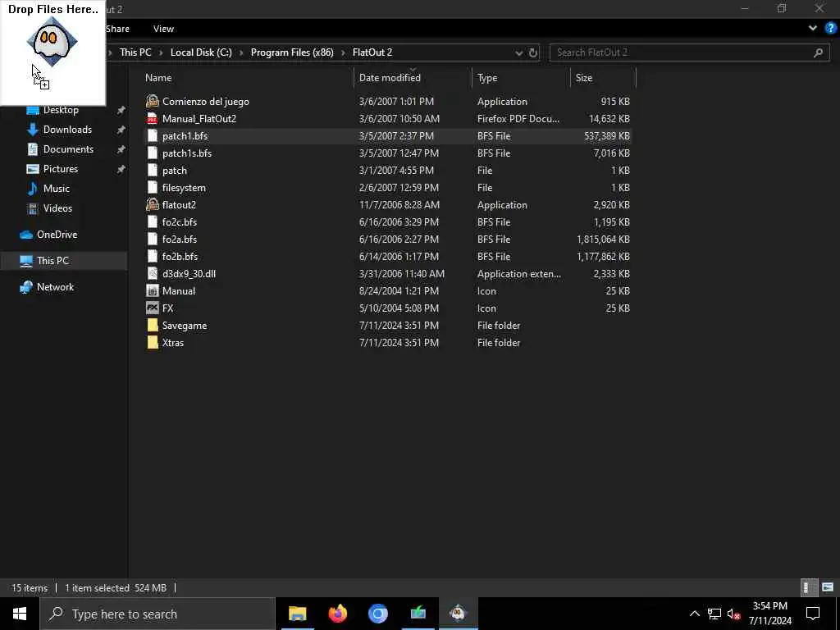This screenshot has width=840, height=630.
Task: Sort by the Date modified column
Action: (x=390, y=78)
